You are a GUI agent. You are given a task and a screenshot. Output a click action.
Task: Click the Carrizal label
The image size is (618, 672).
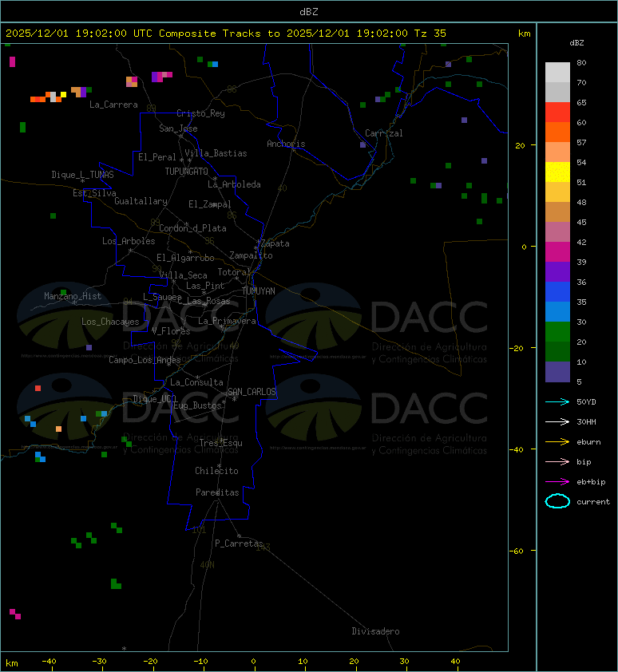tap(384, 133)
